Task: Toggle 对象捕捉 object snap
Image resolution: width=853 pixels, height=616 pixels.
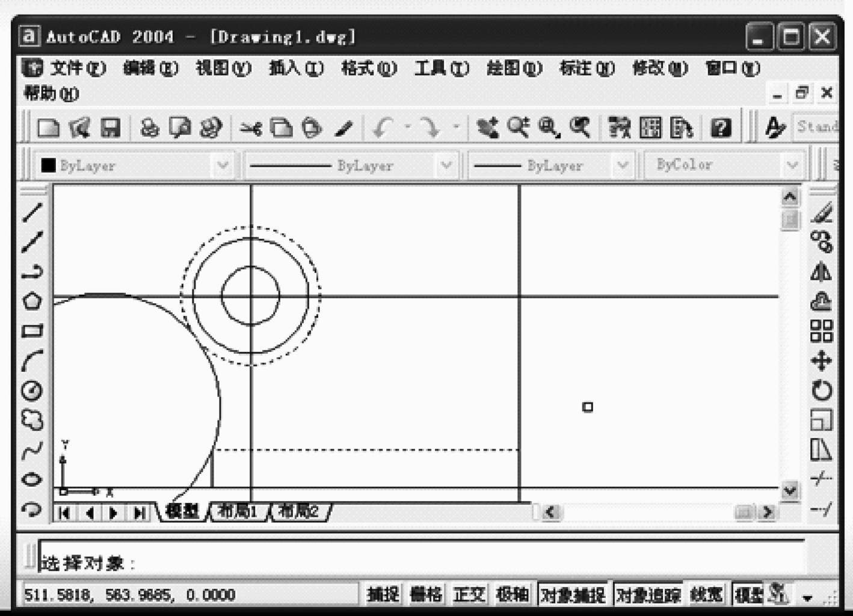Action: pyautogui.click(x=572, y=595)
